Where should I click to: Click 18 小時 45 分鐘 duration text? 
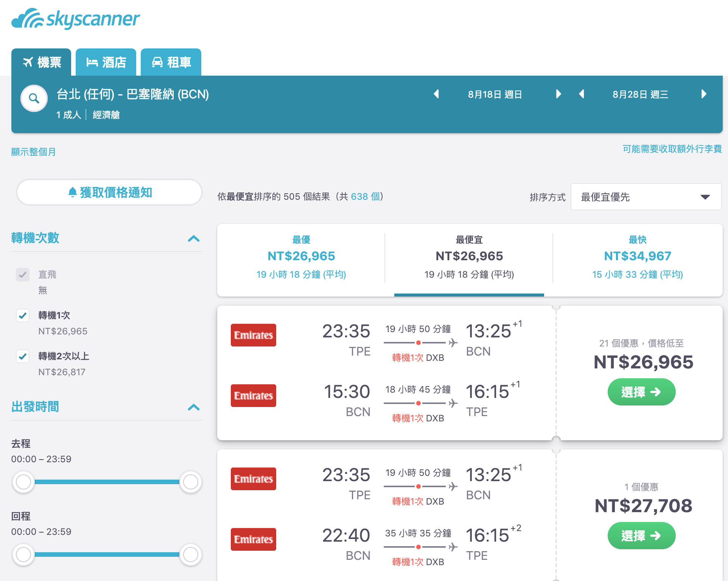418,390
